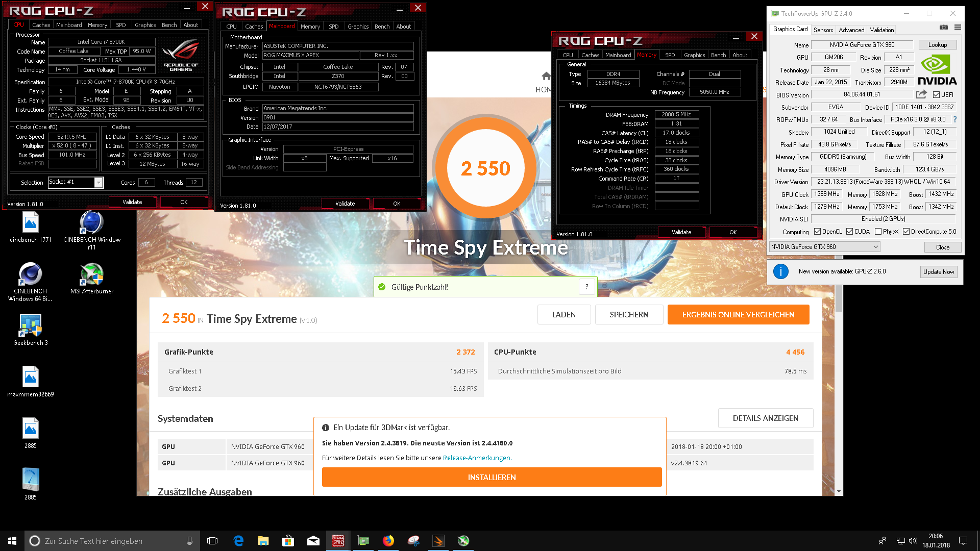Click SPEICHERN to save result
The image size is (980, 551).
[629, 314]
